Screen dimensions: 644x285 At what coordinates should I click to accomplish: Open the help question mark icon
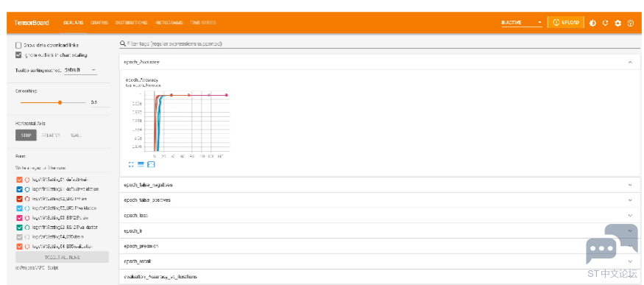[631, 23]
